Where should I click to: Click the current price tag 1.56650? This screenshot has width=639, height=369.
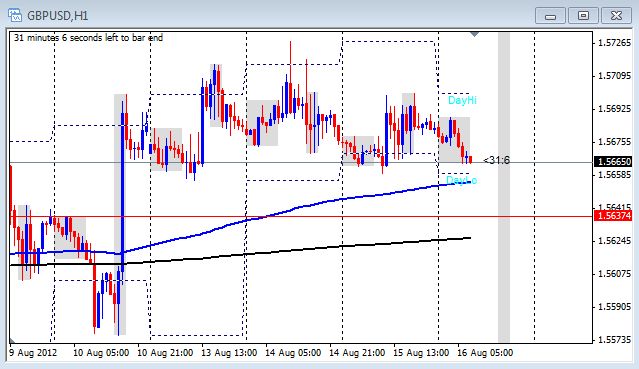coord(613,162)
